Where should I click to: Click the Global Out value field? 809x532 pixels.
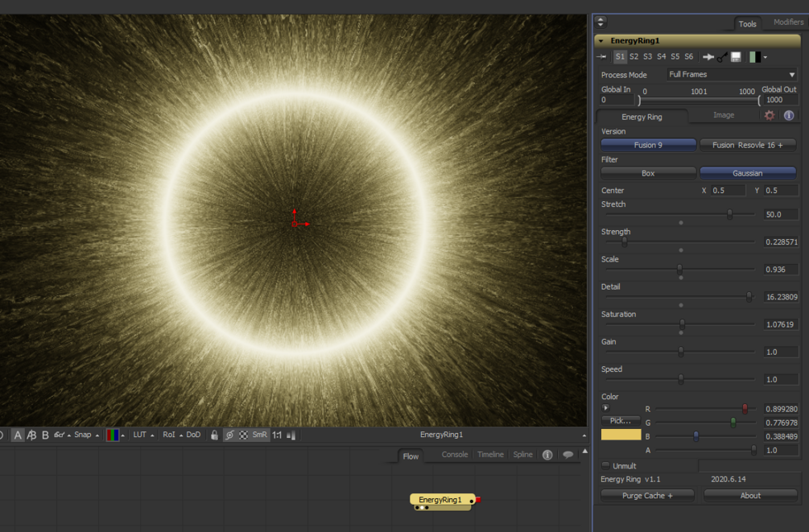coord(781,100)
